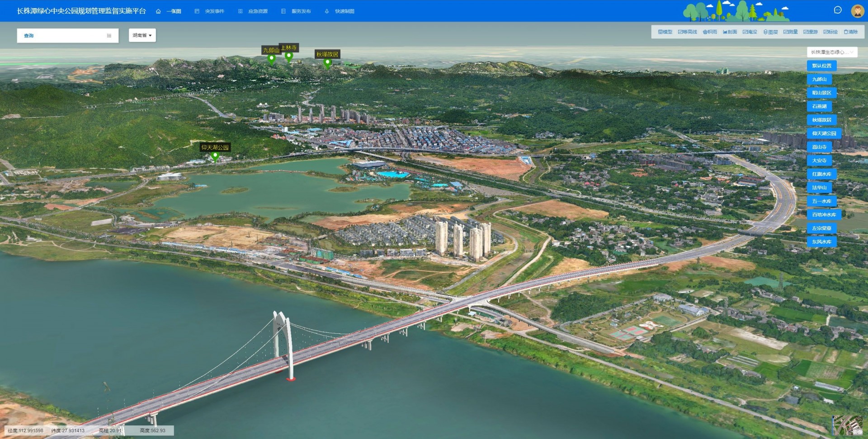Click the 仰天湖公园 map marker pin
Viewport: 868px width, 439px height.
pyautogui.click(x=215, y=157)
